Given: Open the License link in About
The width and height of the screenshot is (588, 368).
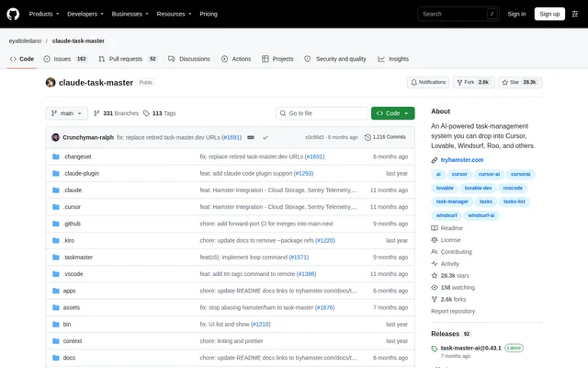Looking at the screenshot, I should coord(446,240).
